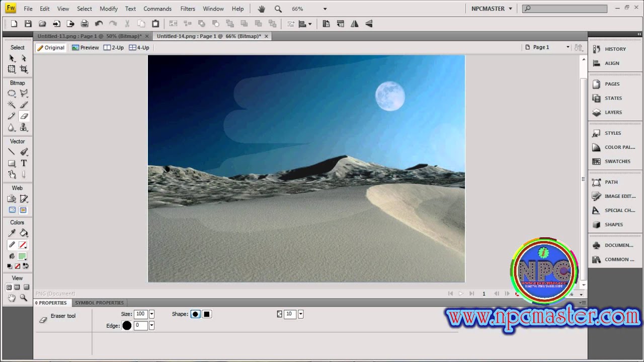The width and height of the screenshot is (644, 362).
Task: Switch to 2-Up view
Action: point(114,48)
